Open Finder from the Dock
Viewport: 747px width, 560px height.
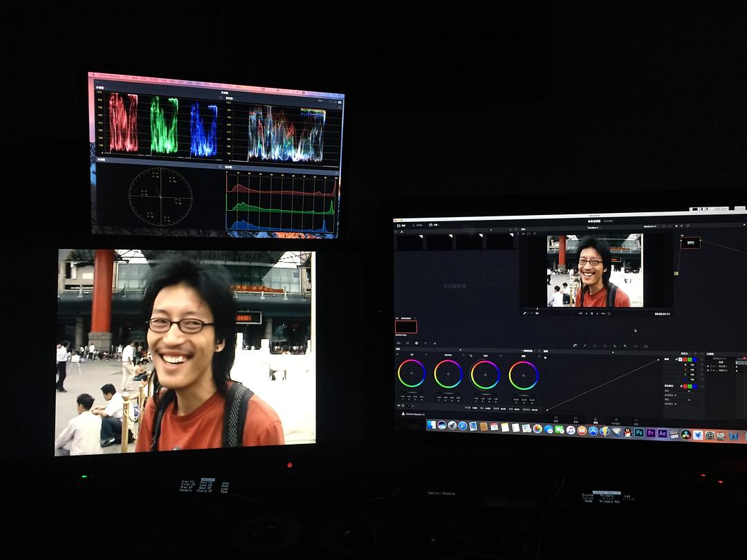(430, 425)
